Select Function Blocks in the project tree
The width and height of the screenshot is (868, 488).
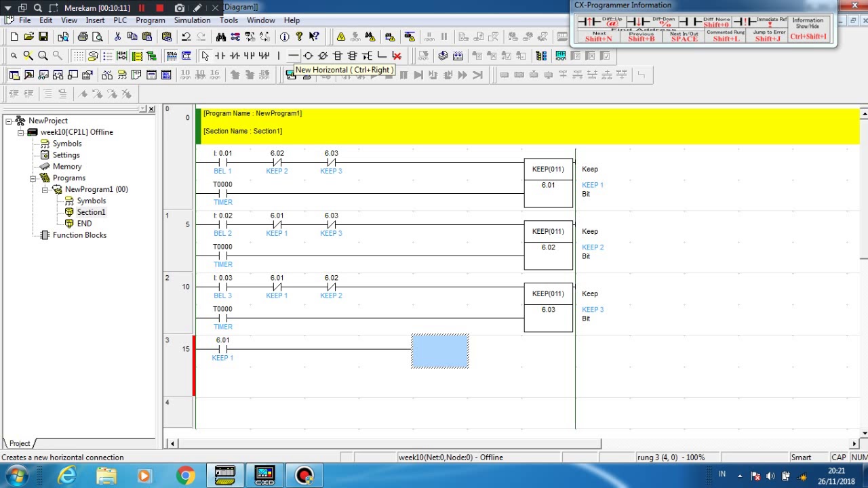coord(79,235)
